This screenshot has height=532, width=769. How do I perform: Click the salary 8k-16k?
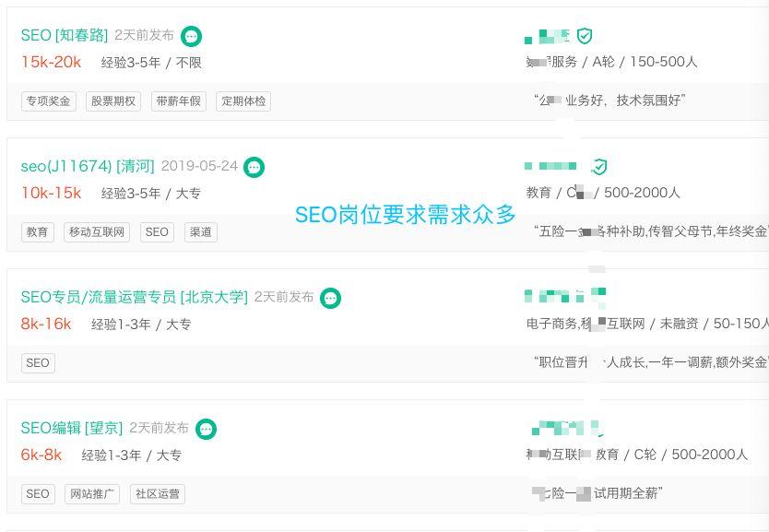pos(46,325)
